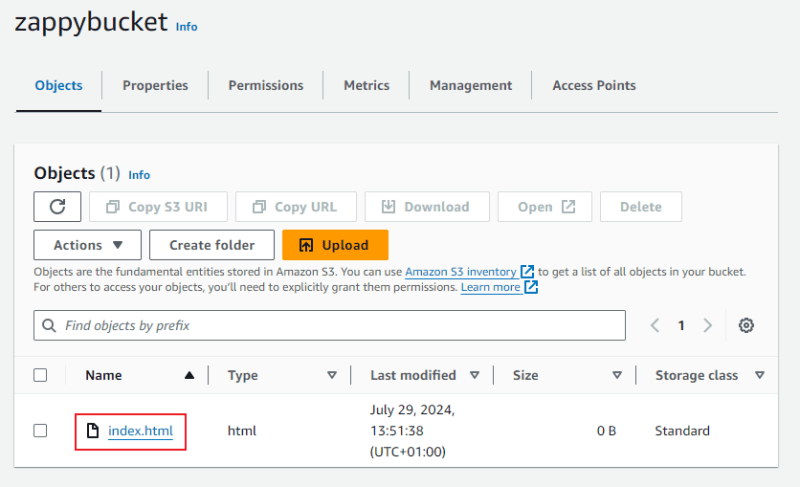Viewport: 800px width, 487px height.
Task: Sort by Storage class column arrow
Action: [760, 375]
